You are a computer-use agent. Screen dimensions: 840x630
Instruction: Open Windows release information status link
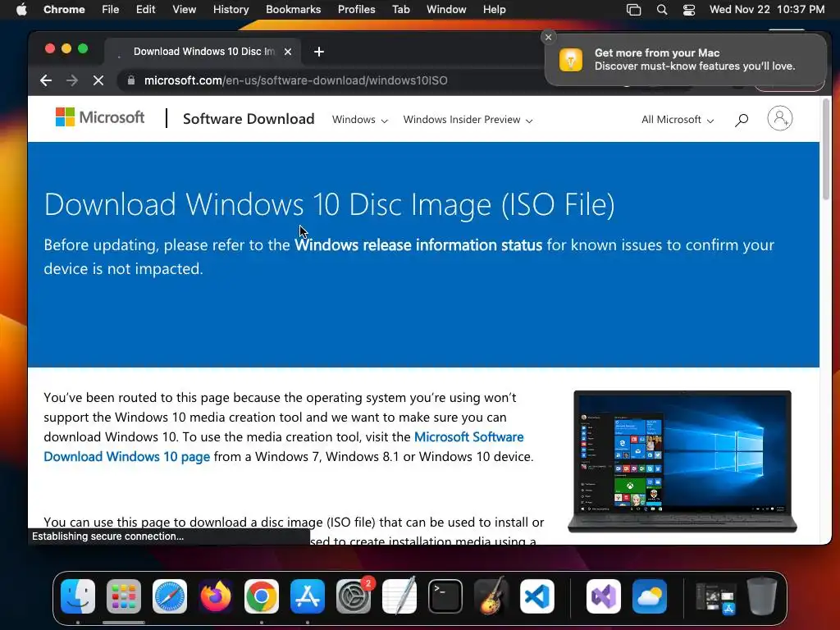[418, 244]
